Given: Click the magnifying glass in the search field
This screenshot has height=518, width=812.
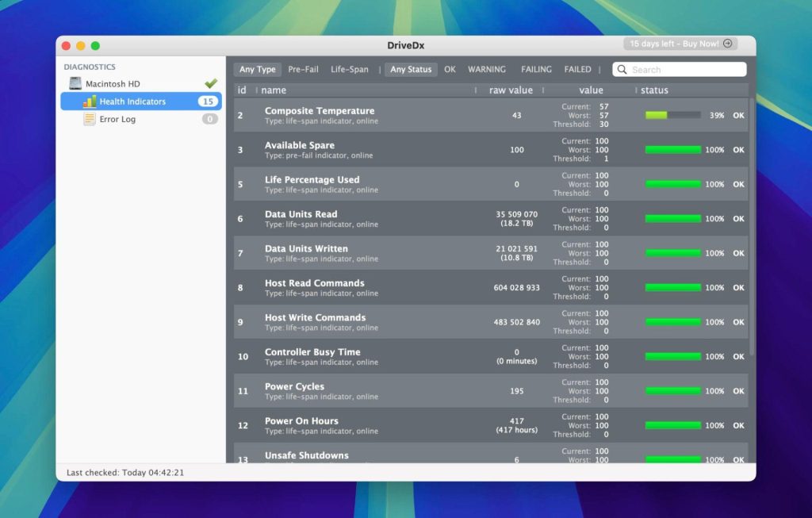Looking at the screenshot, I should [622, 69].
